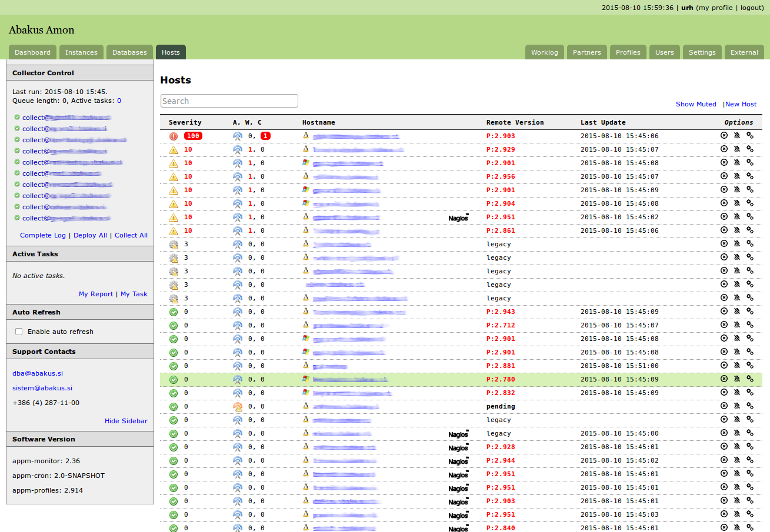Open gears icon for host P:2.943
Screen dimensions: 770x532
coord(750,311)
